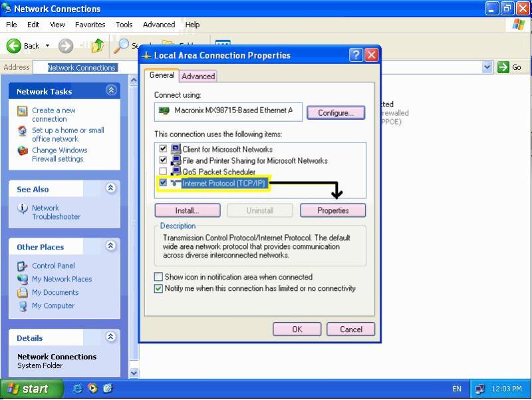
Task: Click the grey Forward arrow icon
Action: coord(65,46)
